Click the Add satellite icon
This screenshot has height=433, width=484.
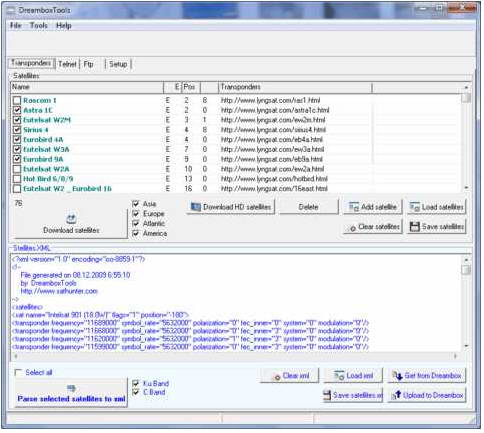354,207
